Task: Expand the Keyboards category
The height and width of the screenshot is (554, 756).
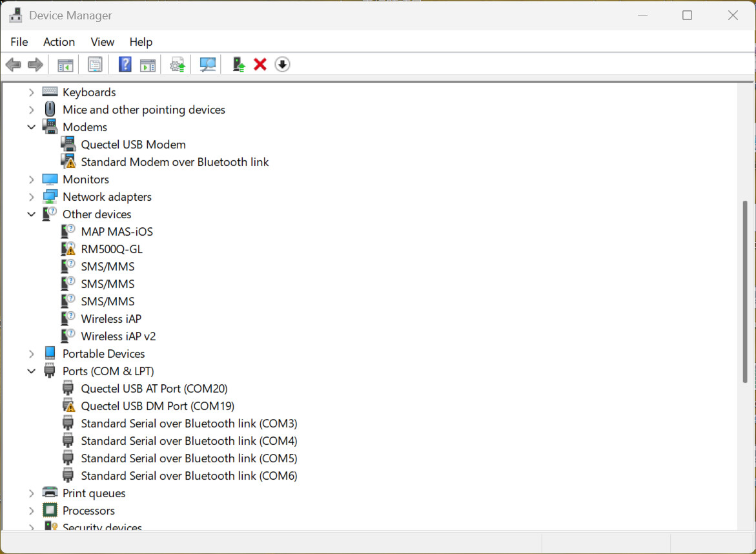Action: [31, 92]
